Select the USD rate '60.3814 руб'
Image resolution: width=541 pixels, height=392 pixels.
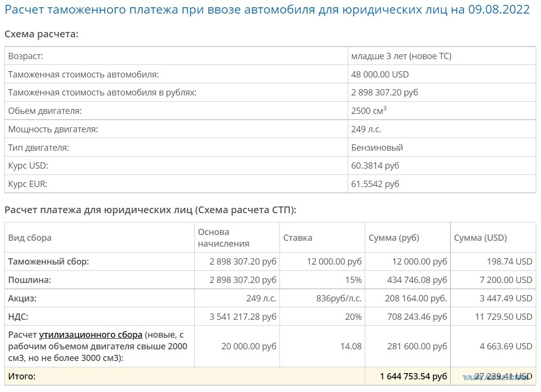coord(375,166)
